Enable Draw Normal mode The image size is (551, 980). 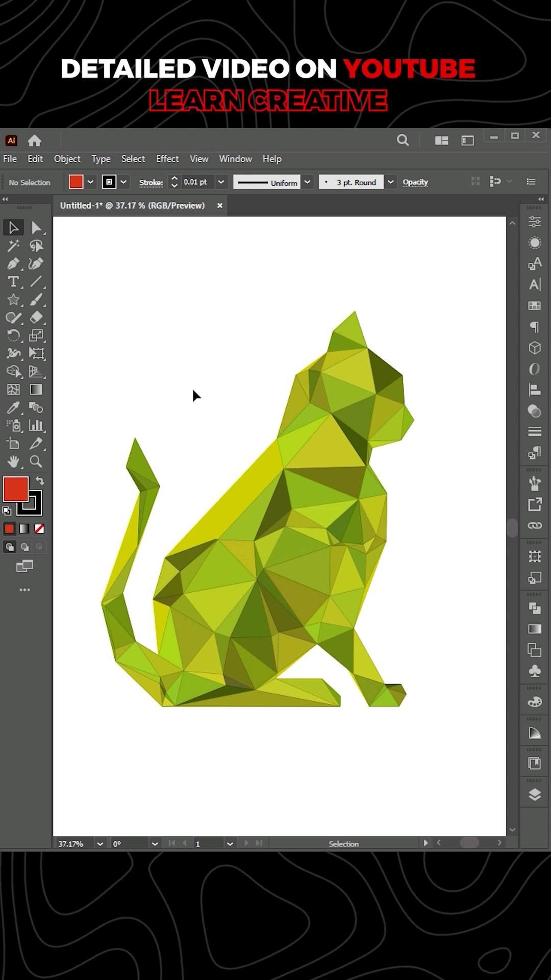tap(9, 547)
